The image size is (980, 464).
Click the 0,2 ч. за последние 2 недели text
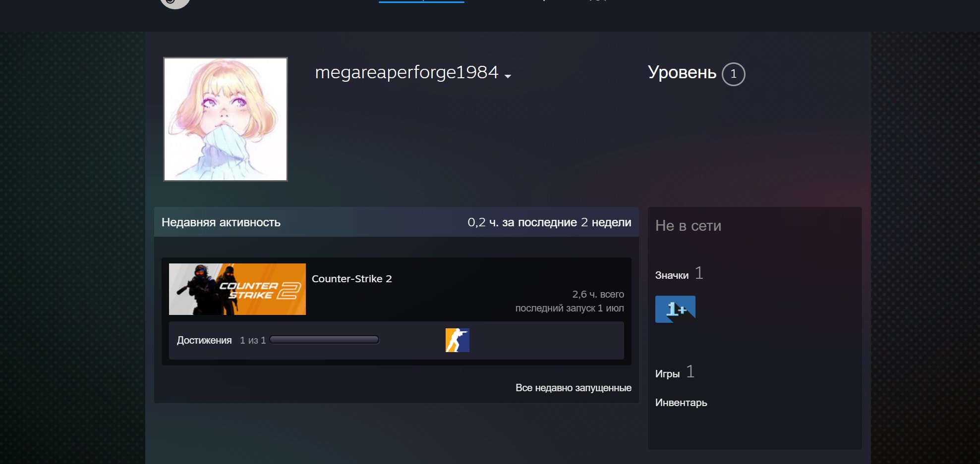coord(549,222)
